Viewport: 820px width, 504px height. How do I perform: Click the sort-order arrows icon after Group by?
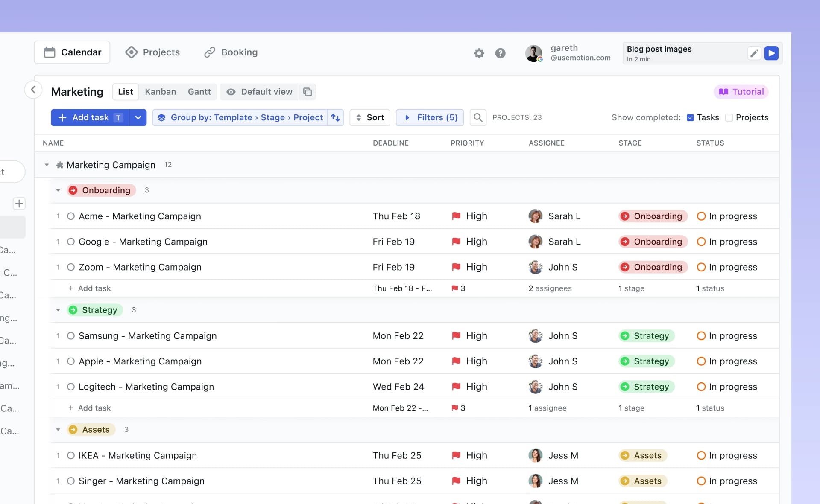(x=336, y=117)
